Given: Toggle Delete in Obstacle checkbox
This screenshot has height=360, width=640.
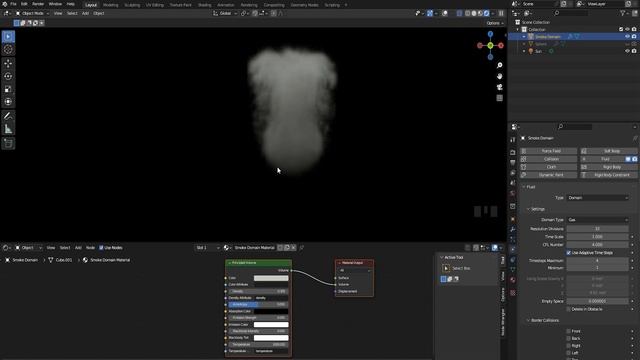Looking at the screenshot, I should pos(569,309).
